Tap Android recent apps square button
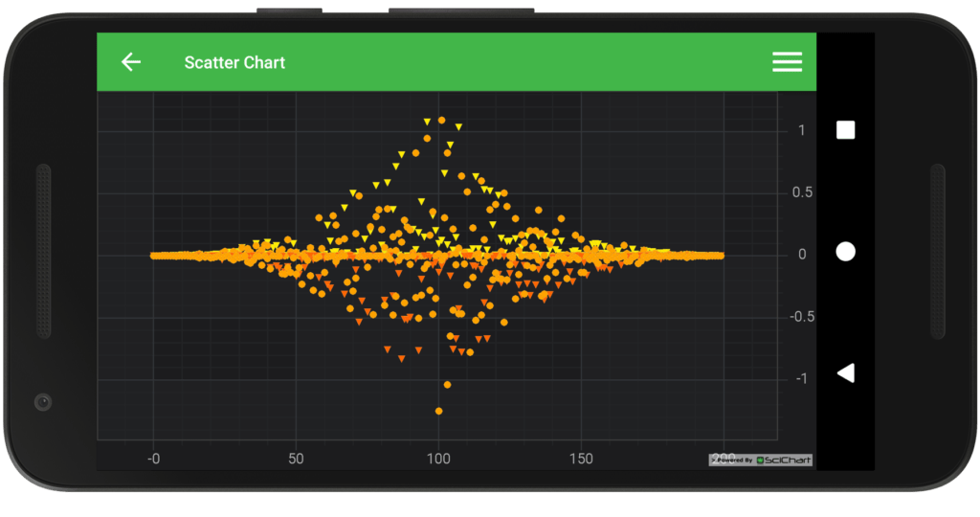980x517 pixels. click(846, 130)
